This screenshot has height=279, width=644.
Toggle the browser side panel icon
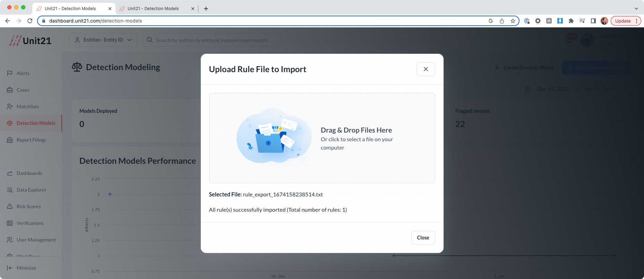coord(593,21)
